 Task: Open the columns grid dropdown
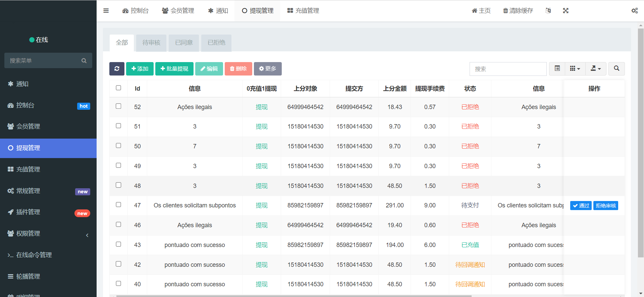[575, 69]
